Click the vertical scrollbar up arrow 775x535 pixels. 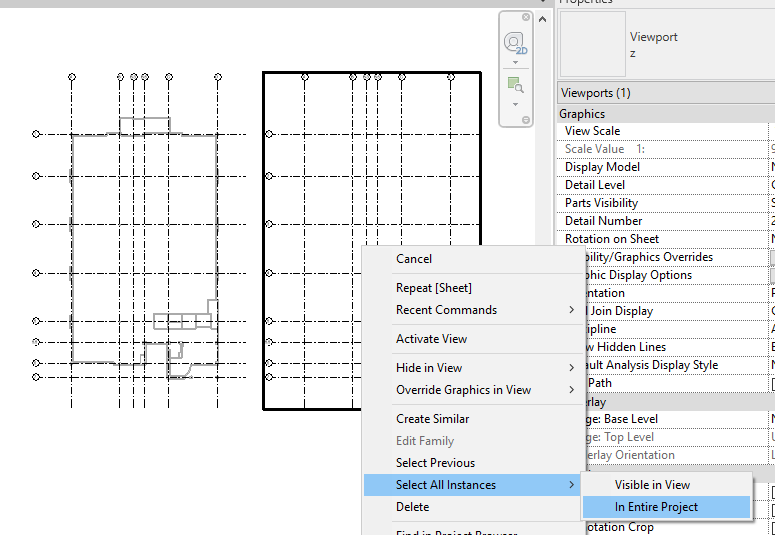pyautogui.click(x=542, y=20)
